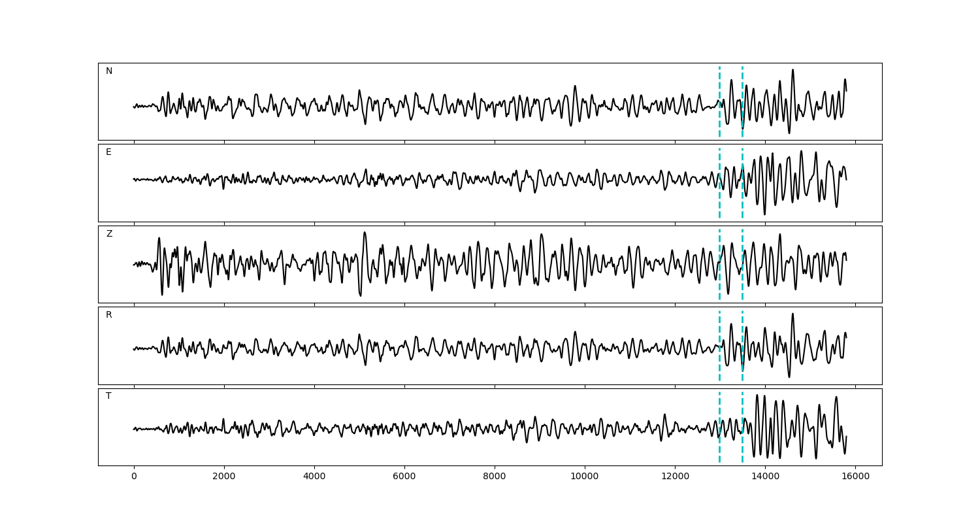The height and width of the screenshot is (523, 980).
Task: Click the 8000 x-axis tick label
Action: [x=495, y=477]
